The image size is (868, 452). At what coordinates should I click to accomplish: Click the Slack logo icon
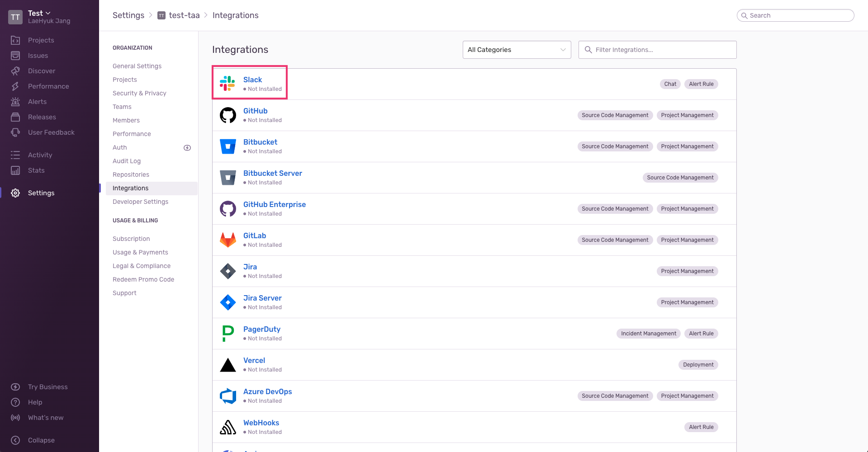[x=228, y=84]
